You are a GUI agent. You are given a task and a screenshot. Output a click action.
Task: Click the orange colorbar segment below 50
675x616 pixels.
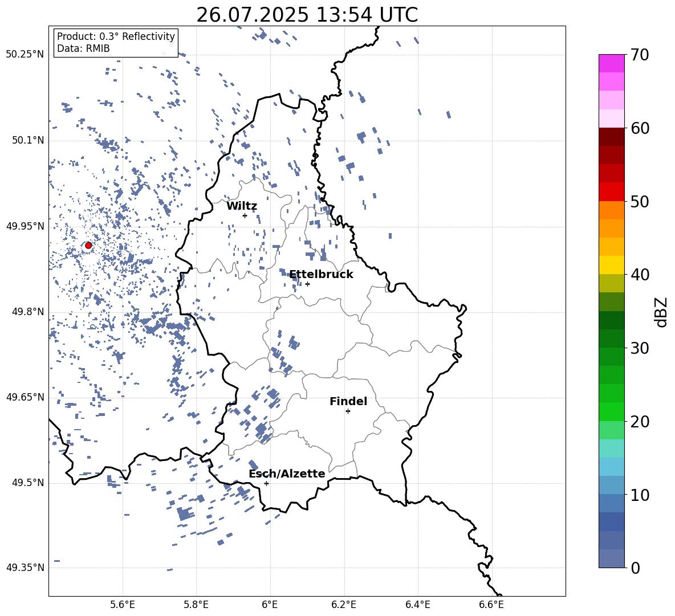click(x=611, y=210)
